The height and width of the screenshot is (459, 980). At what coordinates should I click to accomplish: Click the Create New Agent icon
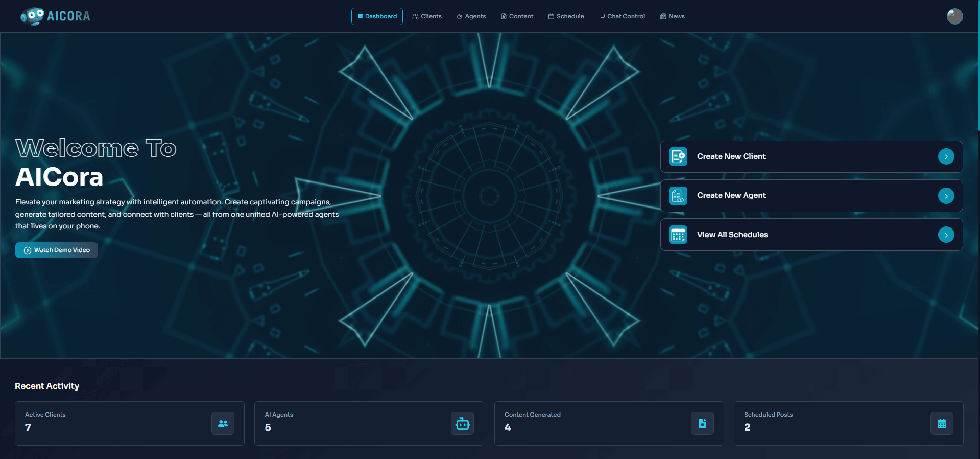[x=678, y=196]
